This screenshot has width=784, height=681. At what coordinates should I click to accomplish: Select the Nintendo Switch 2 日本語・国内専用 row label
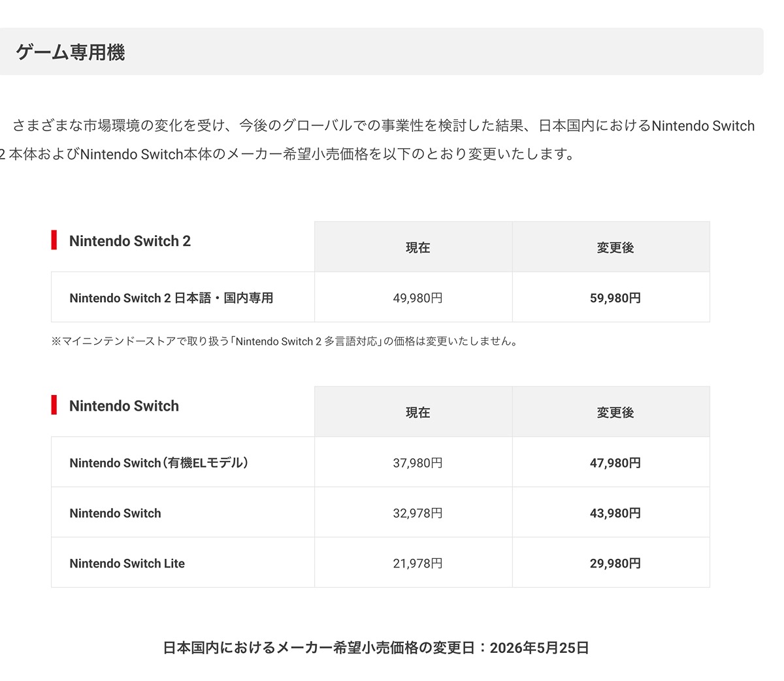(x=171, y=298)
